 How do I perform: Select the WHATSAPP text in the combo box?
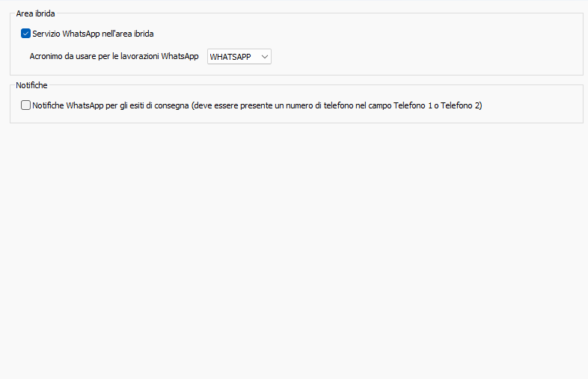tap(230, 56)
